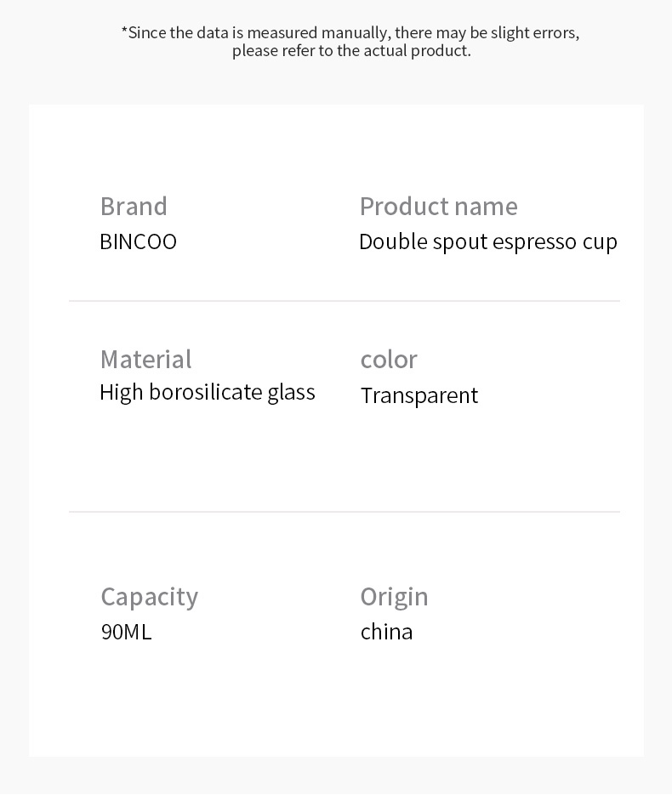Viewport: 672px width, 795px height.
Task: Click the Product name heading
Action: point(439,207)
